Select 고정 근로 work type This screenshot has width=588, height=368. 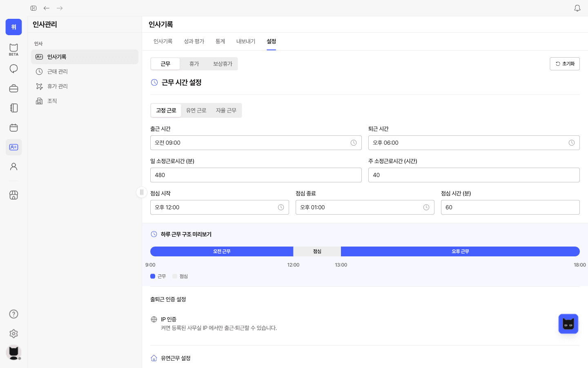point(166,110)
